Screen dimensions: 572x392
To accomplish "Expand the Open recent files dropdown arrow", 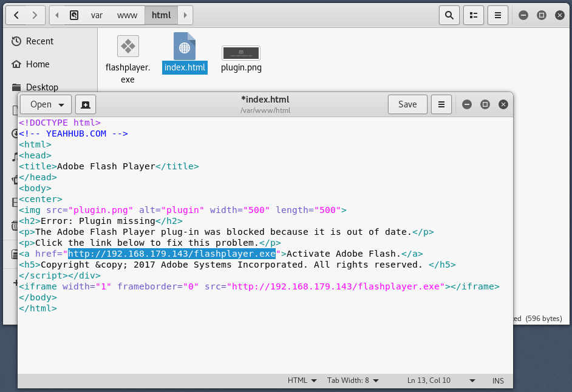I will 62,105.
